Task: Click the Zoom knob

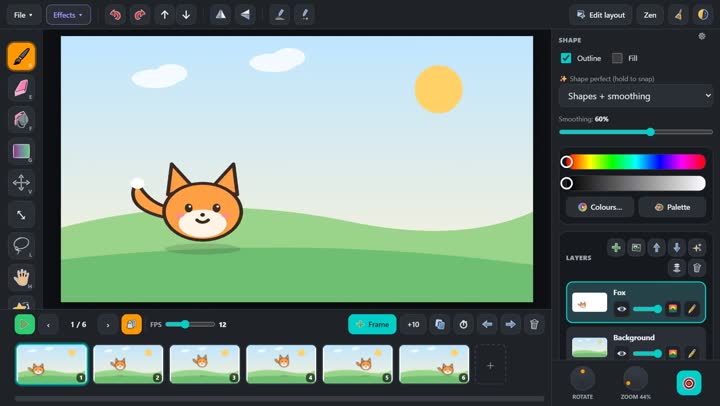Action: click(x=636, y=379)
